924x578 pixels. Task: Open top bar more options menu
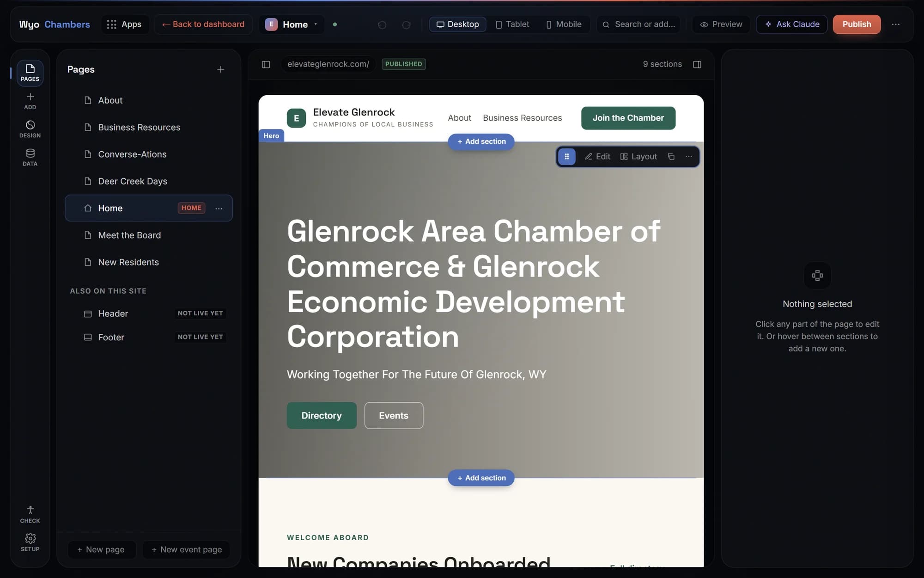[895, 25]
